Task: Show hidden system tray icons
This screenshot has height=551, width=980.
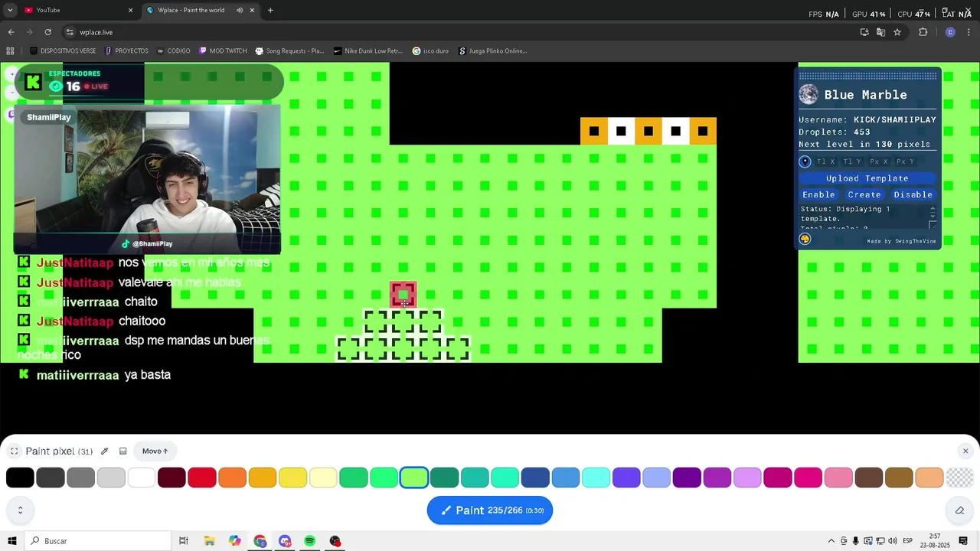Action: coord(831,541)
